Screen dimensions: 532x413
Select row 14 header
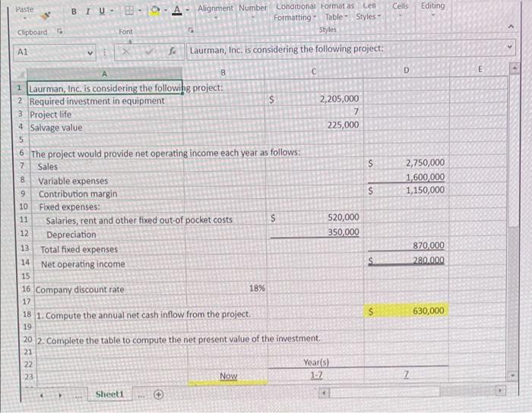click(25, 262)
